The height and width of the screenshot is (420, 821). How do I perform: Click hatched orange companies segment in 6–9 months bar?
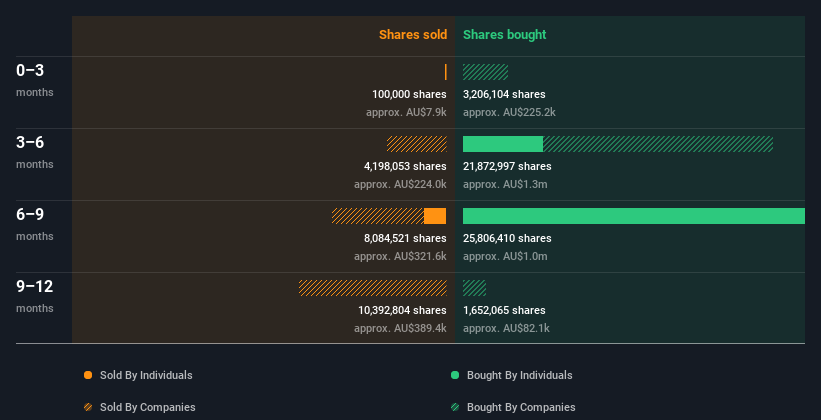tap(378, 216)
